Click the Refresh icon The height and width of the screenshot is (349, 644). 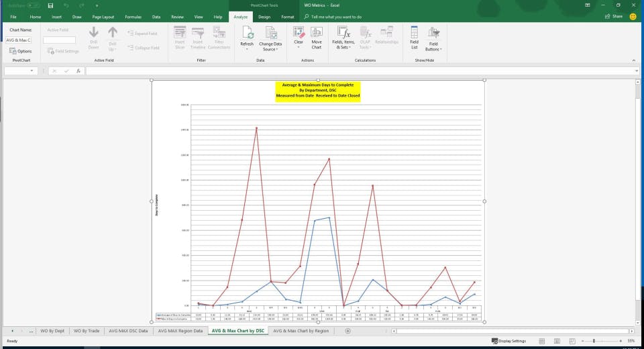coord(248,32)
